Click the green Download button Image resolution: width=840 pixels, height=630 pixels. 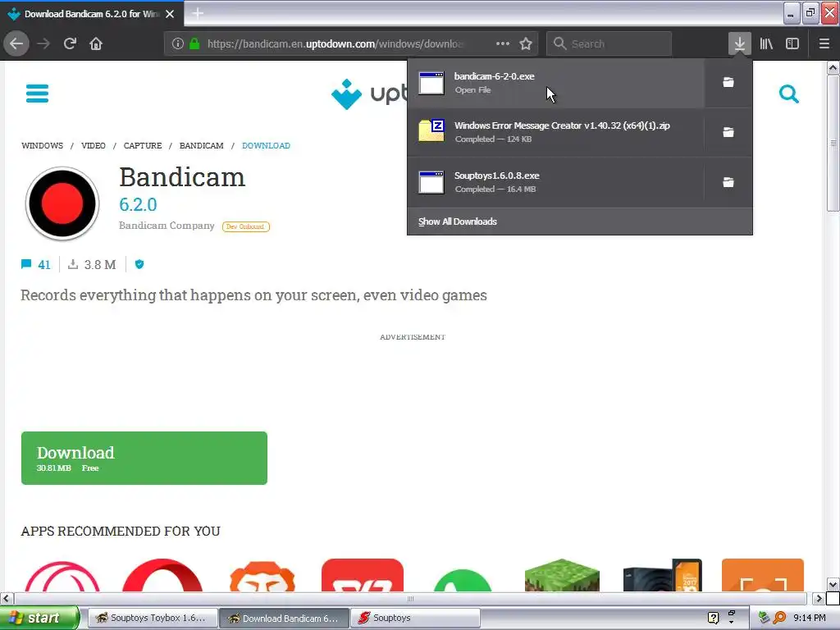click(x=144, y=458)
